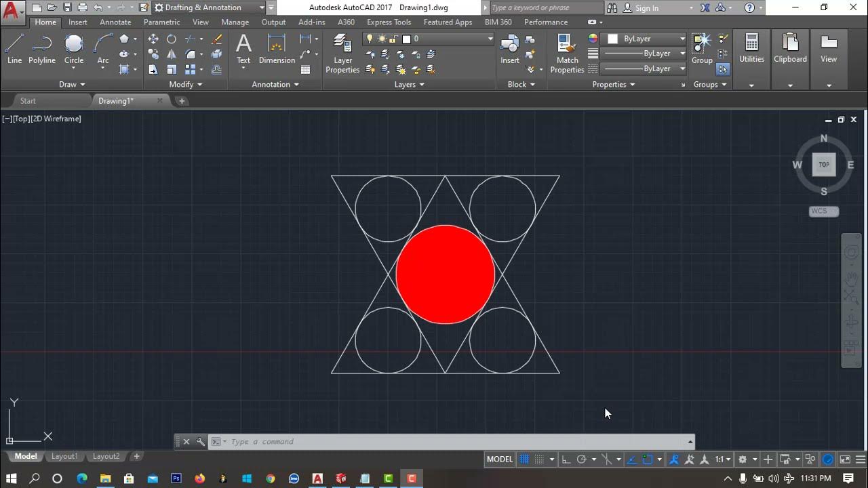Switch to the Layout1 tab

(65, 456)
